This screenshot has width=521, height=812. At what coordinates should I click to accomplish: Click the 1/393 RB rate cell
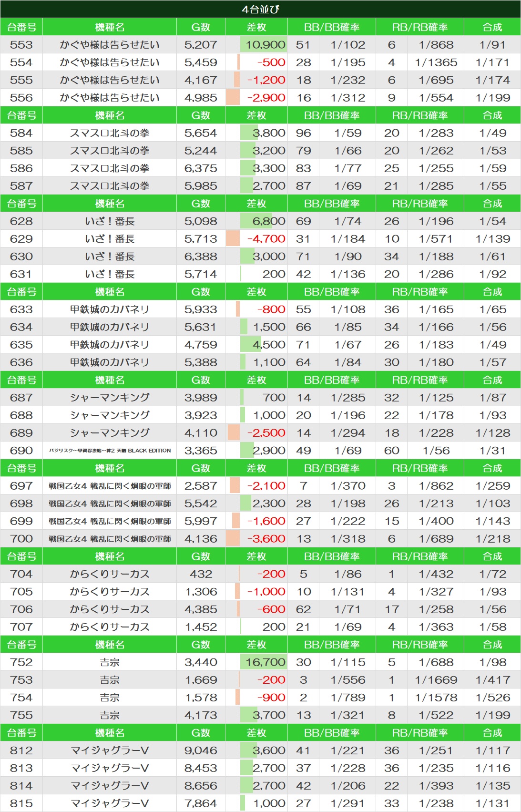click(436, 786)
